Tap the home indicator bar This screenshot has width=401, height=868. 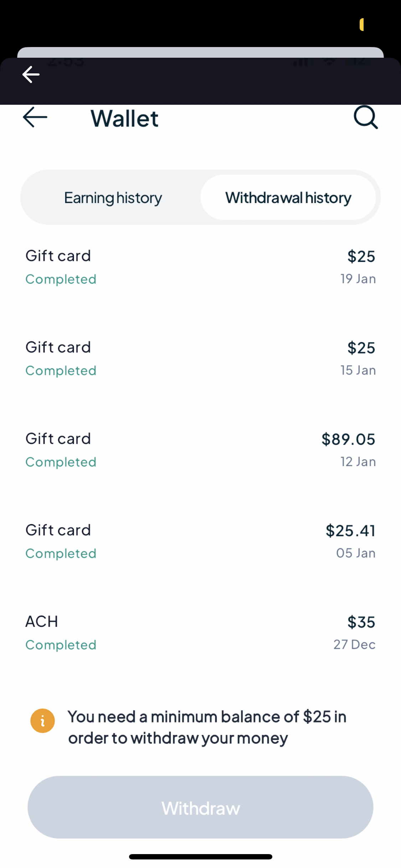200,857
